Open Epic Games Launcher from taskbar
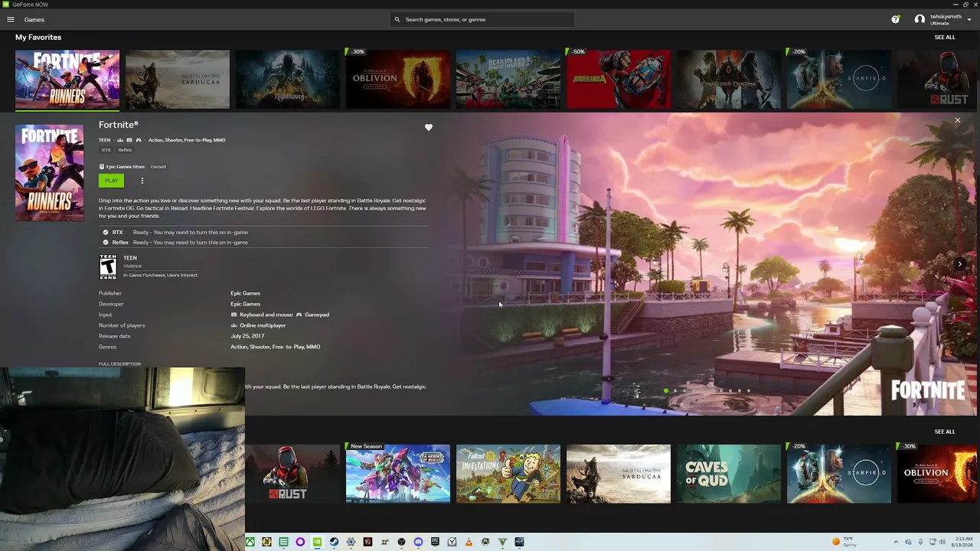This screenshot has width=980, height=551. coord(435,542)
